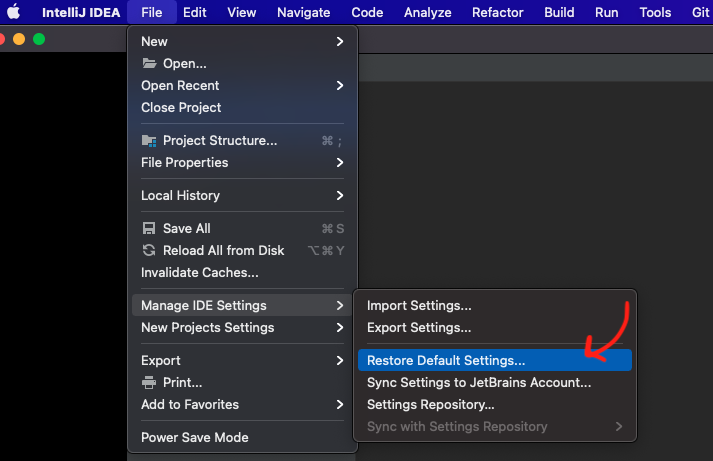Open the Navigate menu
The height and width of the screenshot is (461, 713).
click(304, 12)
